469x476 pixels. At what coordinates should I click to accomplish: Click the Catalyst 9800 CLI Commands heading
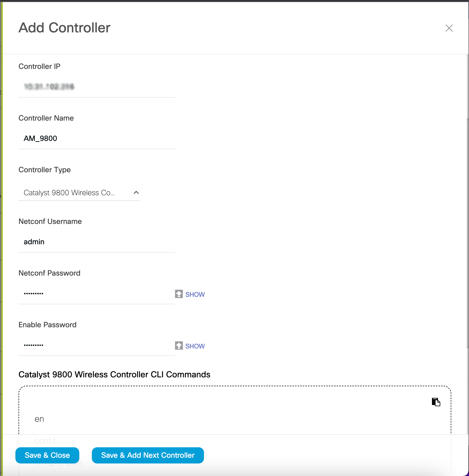(x=114, y=374)
